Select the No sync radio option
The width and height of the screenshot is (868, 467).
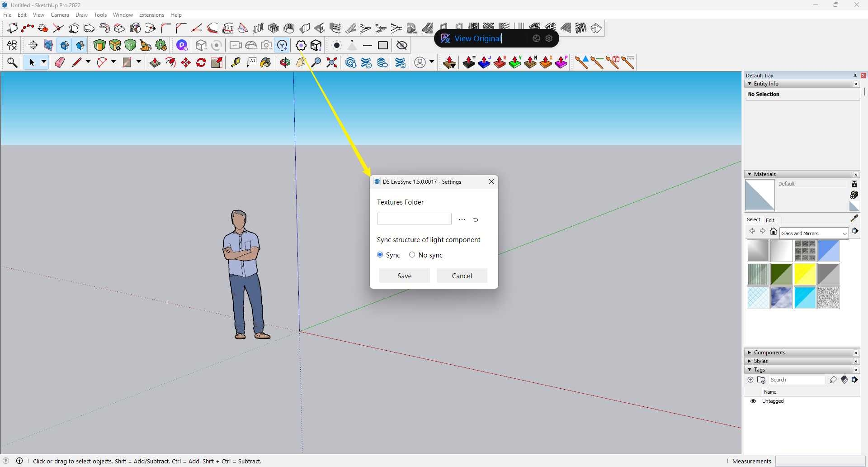coord(412,255)
